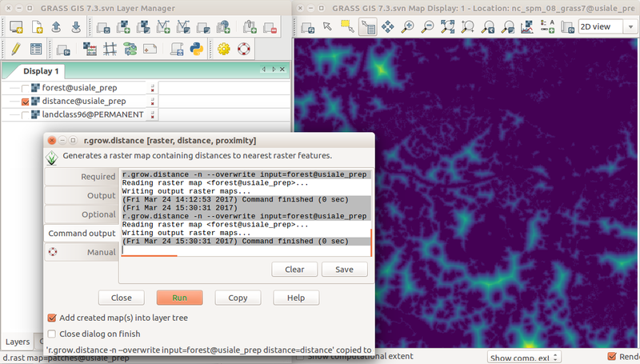Add map elements legend icon

547,27
